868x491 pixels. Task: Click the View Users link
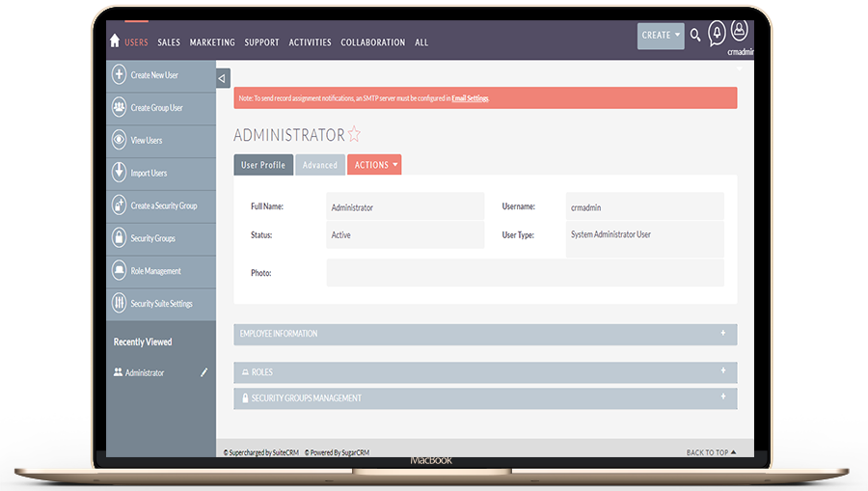pyautogui.click(x=147, y=141)
